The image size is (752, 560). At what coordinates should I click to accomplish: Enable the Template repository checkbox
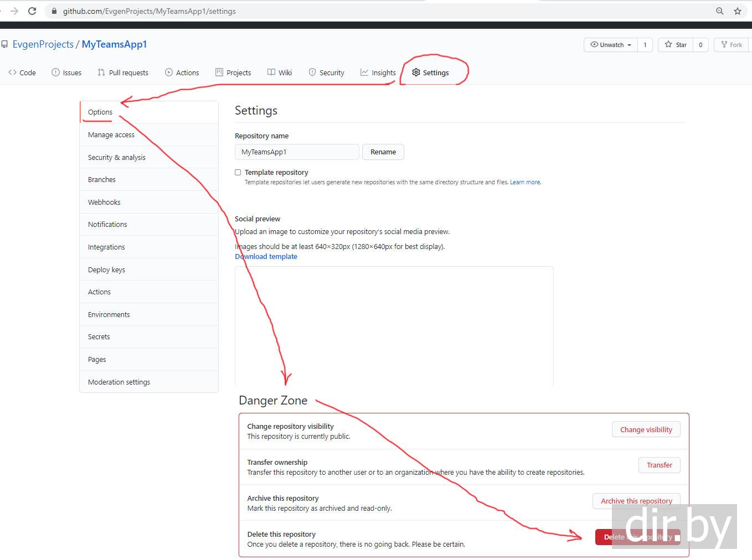(x=238, y=173)
